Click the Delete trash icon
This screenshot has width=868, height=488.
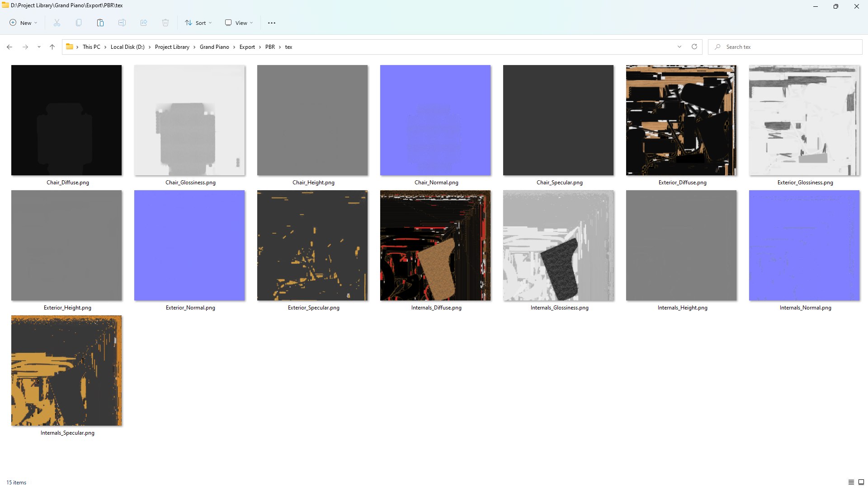[x=165, y=23]
